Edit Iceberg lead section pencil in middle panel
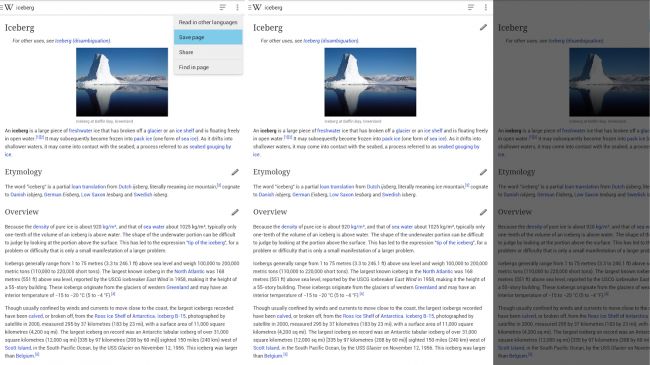Screen dimensions: 650x365 [483, 27]
